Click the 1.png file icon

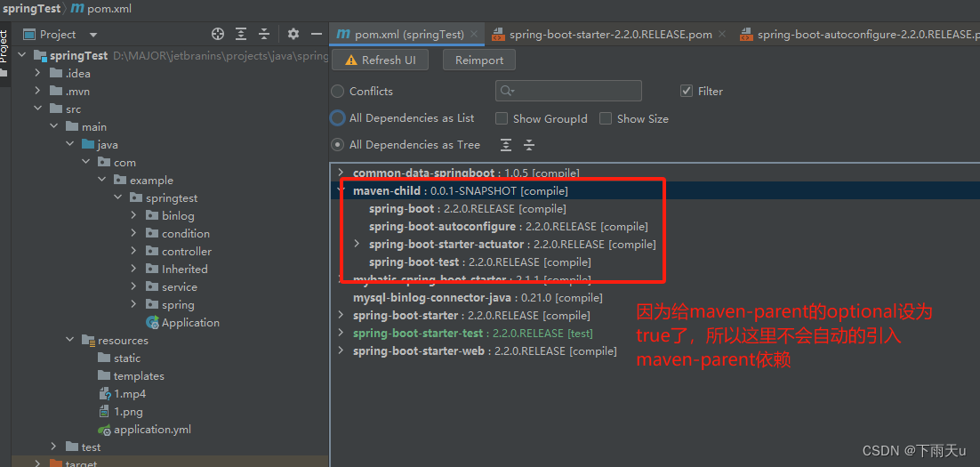105,411
